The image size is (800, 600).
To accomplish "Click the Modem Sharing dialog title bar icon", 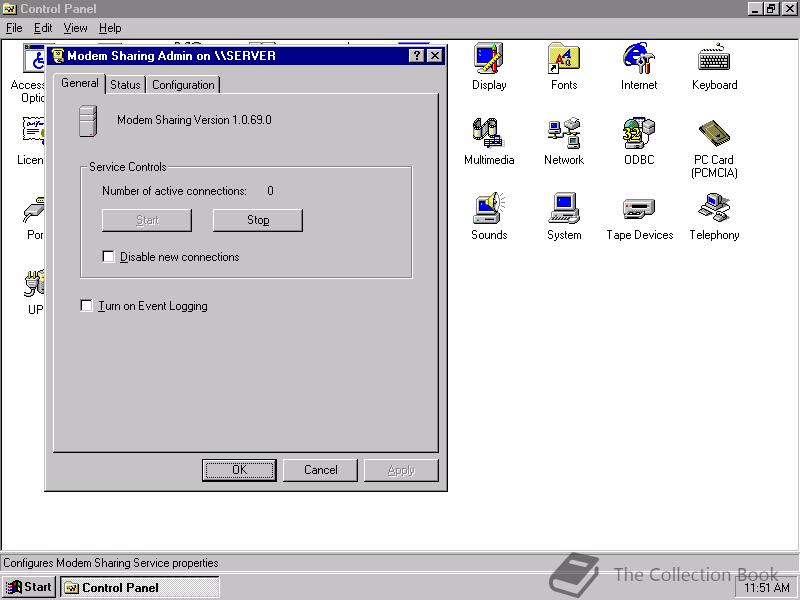I will coord(58,56).
